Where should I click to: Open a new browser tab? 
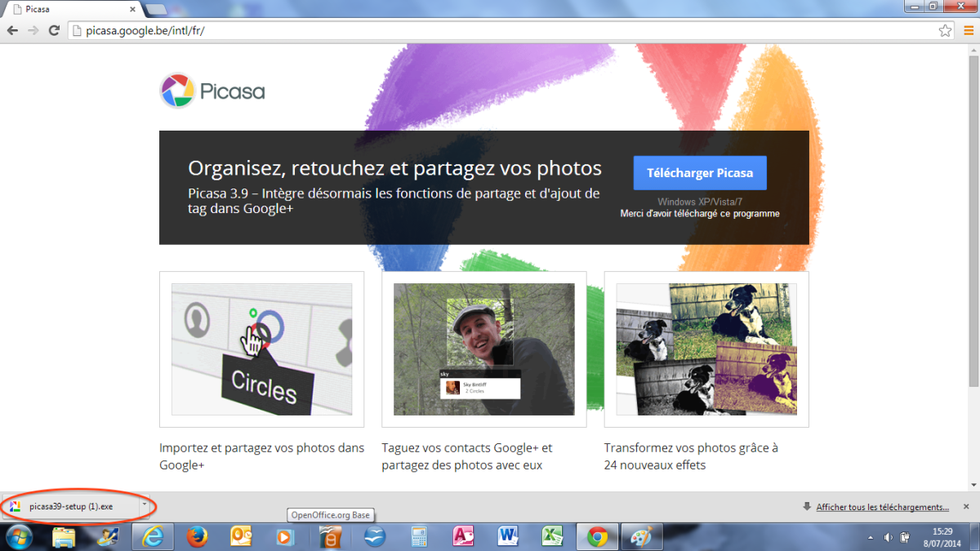coord(155,9)
